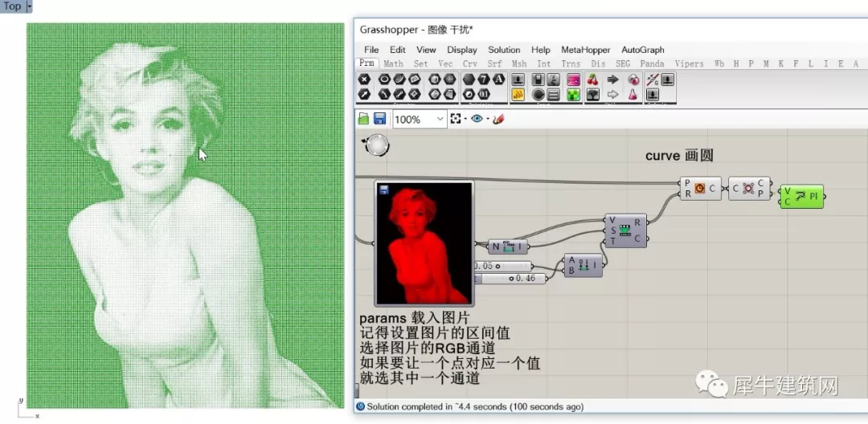The width and height of the screenshot is (868, 424).
Task: Click the 'Solution completed' status bar text
Action: click(x=475, y=406)
